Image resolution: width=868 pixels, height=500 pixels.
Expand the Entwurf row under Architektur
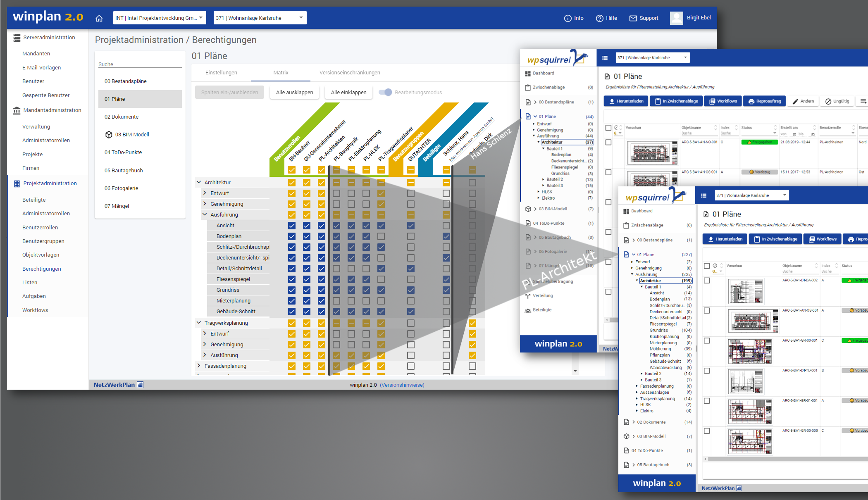(205, 193)
